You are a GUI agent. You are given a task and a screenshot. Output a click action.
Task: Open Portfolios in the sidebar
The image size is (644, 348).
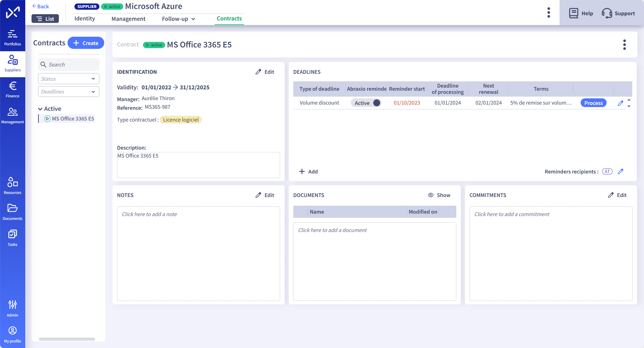click(12, 38)
